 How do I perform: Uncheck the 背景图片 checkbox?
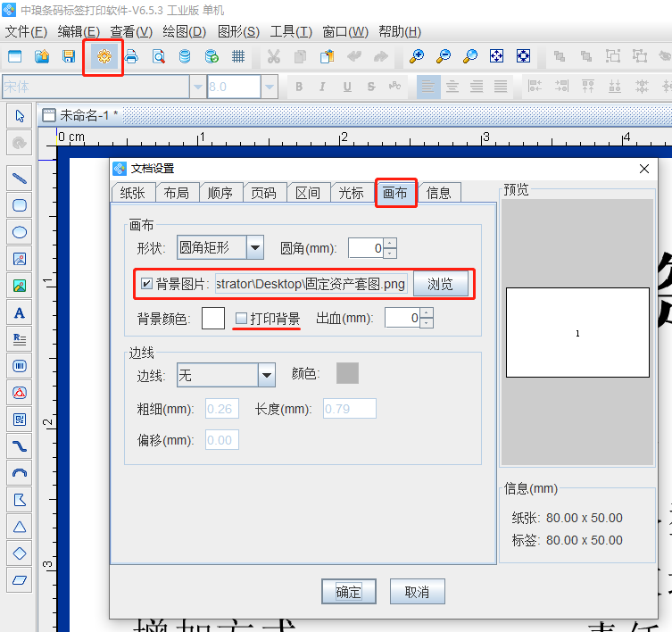tap(147, 284)
